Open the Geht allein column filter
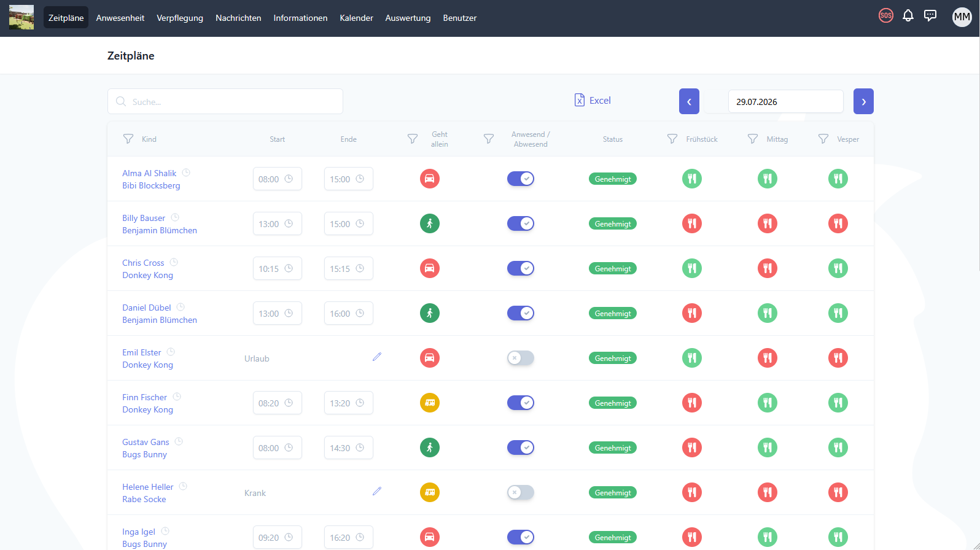 (413, 139)
